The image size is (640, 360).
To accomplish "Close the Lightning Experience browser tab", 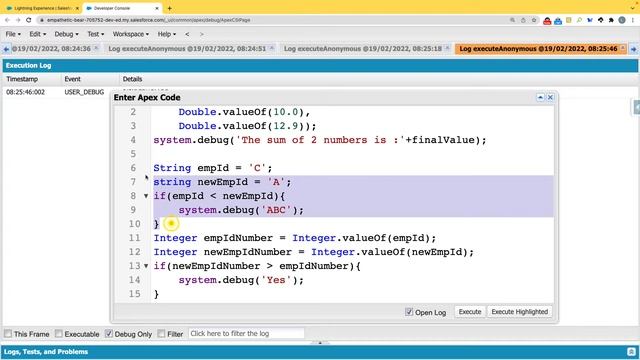I will (77, 8).
